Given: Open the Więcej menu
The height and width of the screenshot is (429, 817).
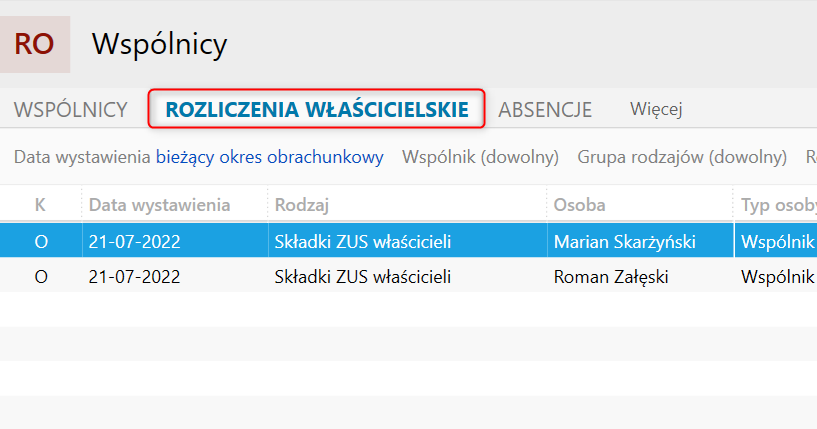Looking at the screenshot, I should (x=656, y=110).
